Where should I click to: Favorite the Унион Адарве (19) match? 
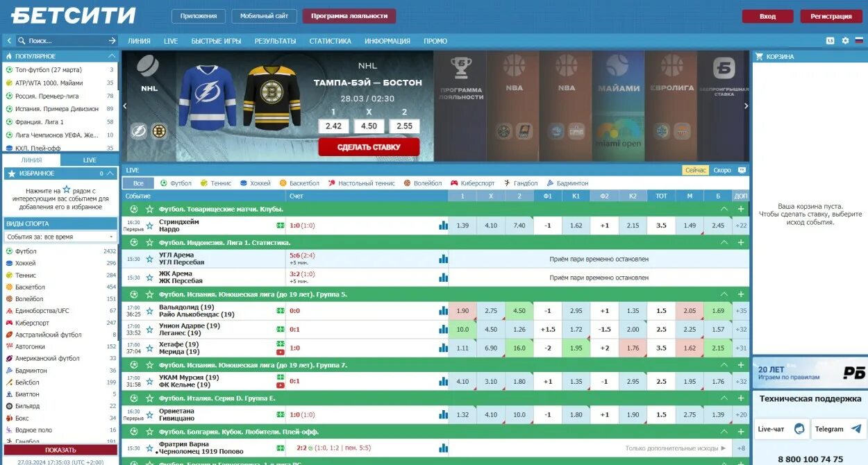pyautogui.click(x=149, y=330)
